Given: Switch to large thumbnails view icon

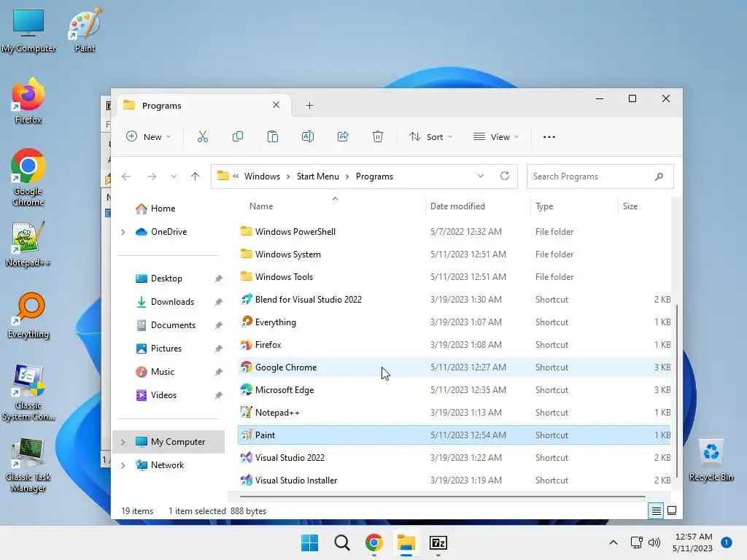Looking at the screenshot, I should coord(672,511).
